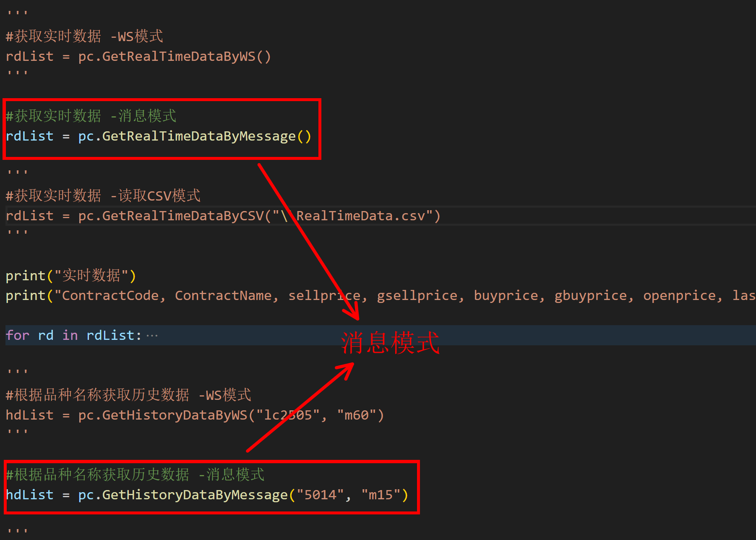Expand the folded "for rd in rdList" ellipsis

152,336
